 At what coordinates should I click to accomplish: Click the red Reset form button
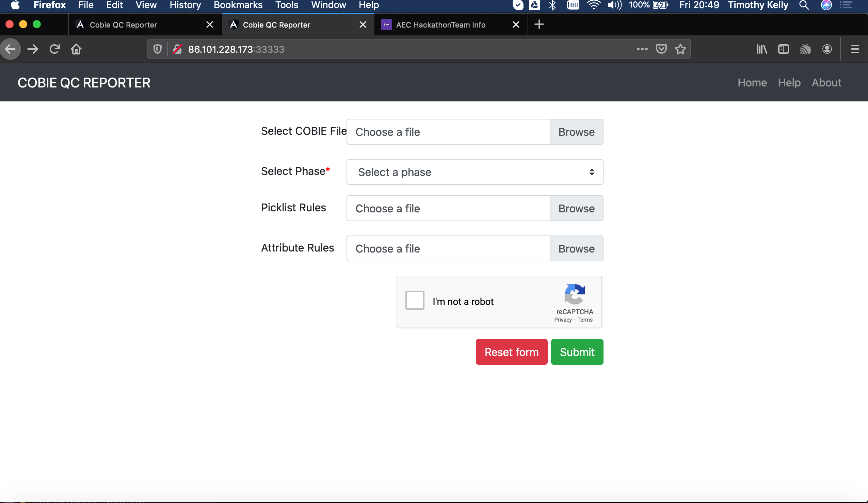(511, 352)
